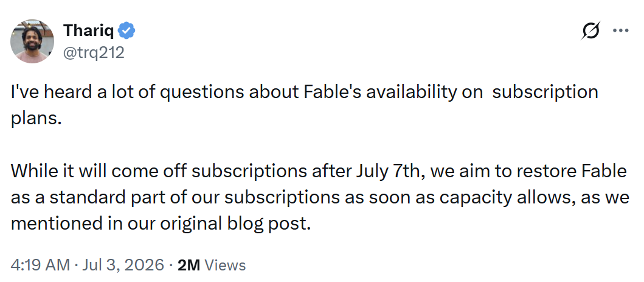644x282 pixels.
Task: Click the 'original blog post' phrase
Action: point(234,224)
